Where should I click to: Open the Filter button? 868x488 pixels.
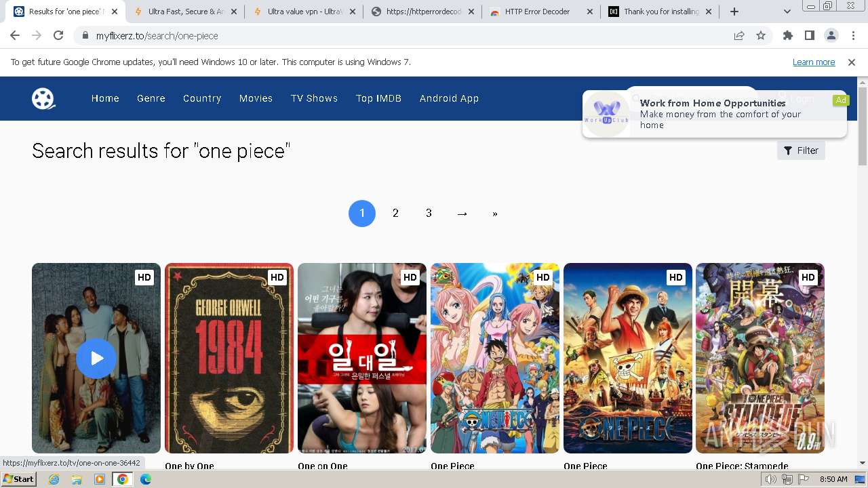click(801, 150)
